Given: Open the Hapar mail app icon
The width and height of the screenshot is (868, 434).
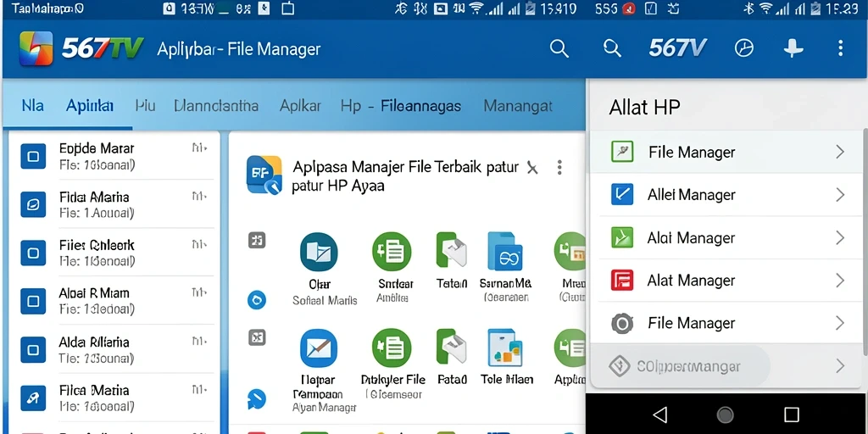Looking at the screenshot, I should click(x=319, y=348).
